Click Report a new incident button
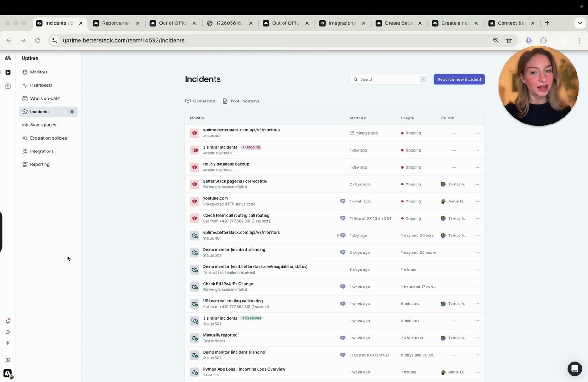This screenshot has width=588, height=382. point(459,79)
